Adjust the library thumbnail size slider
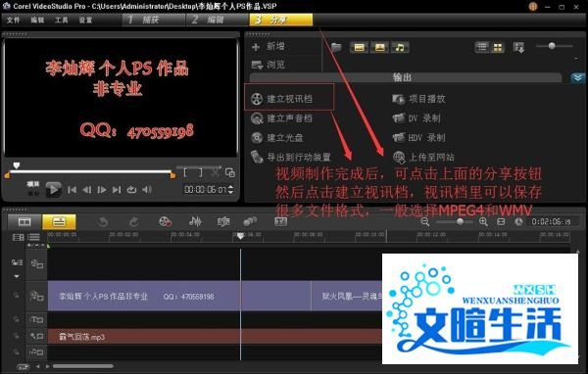The width and height of the screenshot is (588, 374). pos(552,46)
